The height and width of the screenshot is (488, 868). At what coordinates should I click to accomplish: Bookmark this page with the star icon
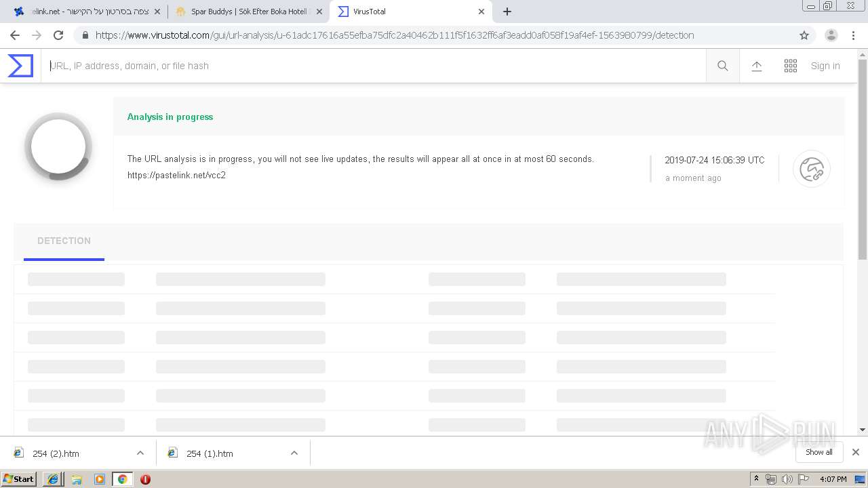[x=804, y=35]
